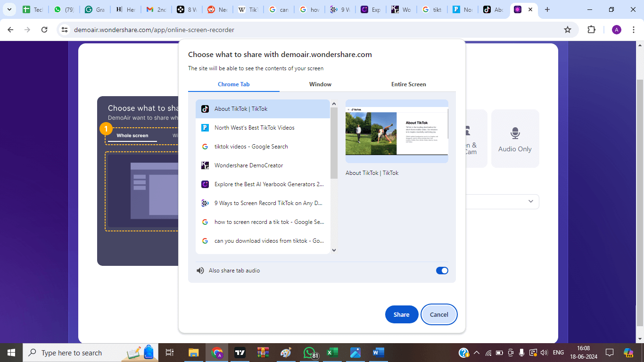Select North West's Best TikTok Videos entry
This screenshot has height=362, width=644.
[263, 128]
